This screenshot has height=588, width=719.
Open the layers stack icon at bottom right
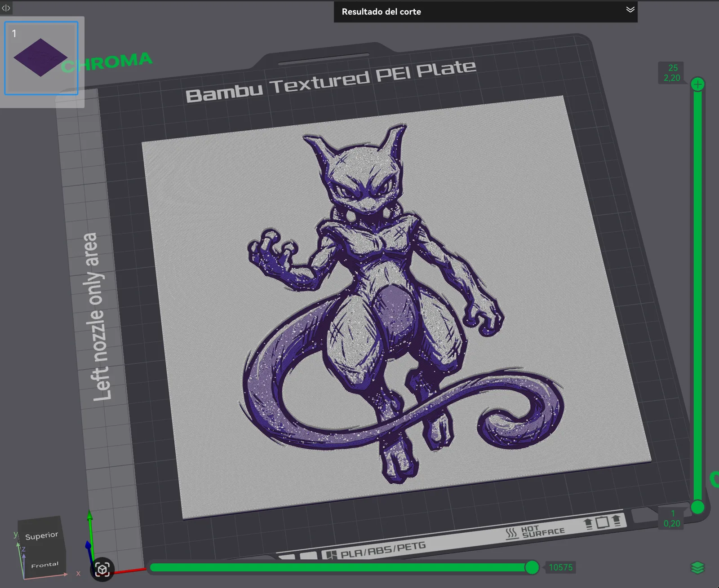click(697, 568)
